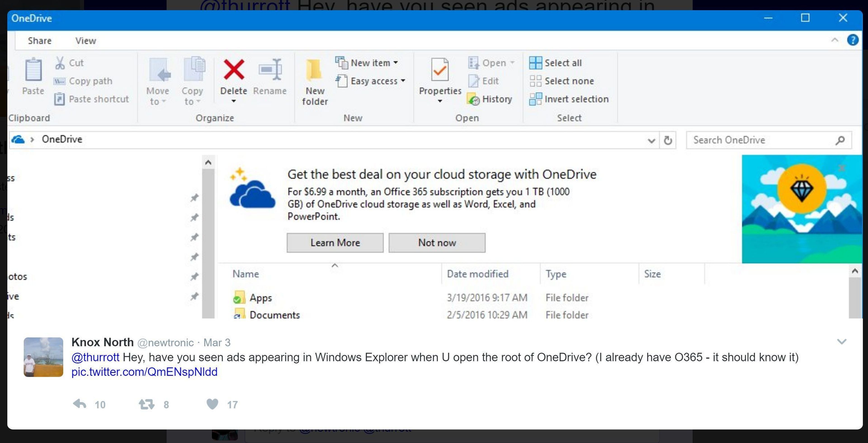Open file History icon
The width and height of the screenshot is (868, 443).
(473, 99)
